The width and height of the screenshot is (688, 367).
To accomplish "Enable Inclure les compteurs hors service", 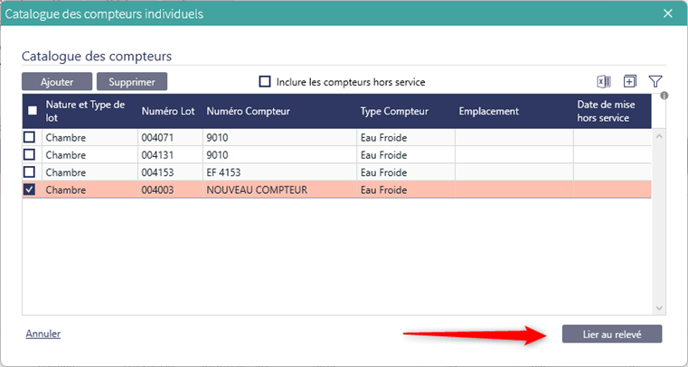I will (x=265, y=82).
